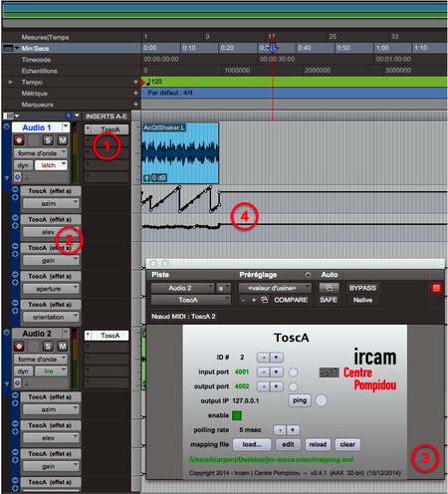Add a marker with Marqueurs plus icon
448x494 pixels.
pos(135,105)
